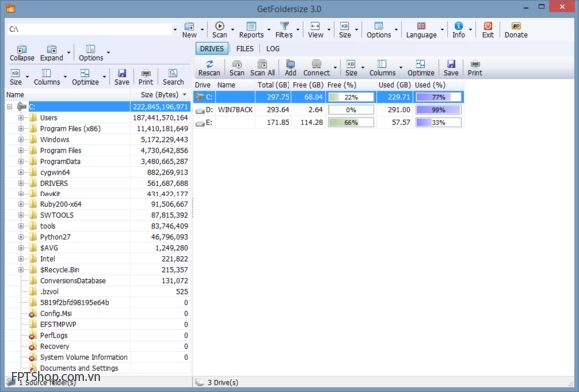The width and height of the screenshot is (579, 392).
Task: Switch to the LOG tab
Action: 273,49
